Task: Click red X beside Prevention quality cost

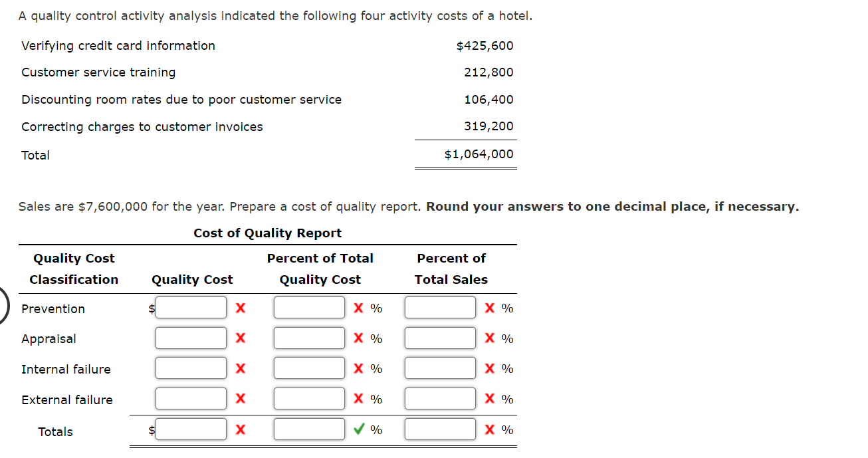Action: [x=240, y=307]
